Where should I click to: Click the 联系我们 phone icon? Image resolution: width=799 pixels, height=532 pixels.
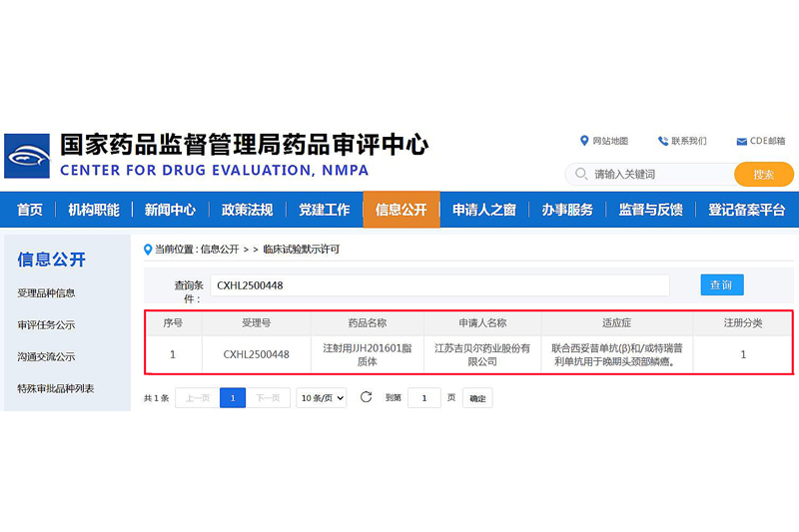[x=663, y=141]
